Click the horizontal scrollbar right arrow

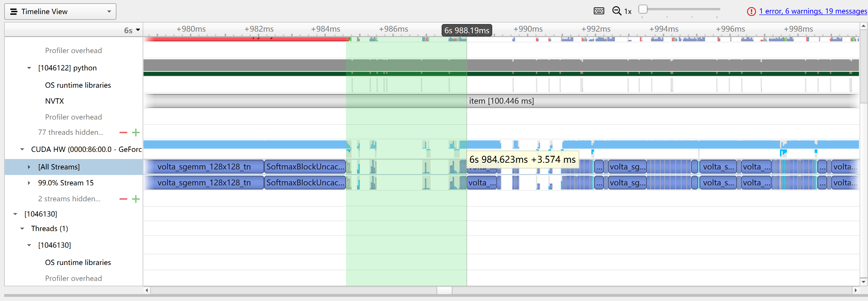coord(856,290)
